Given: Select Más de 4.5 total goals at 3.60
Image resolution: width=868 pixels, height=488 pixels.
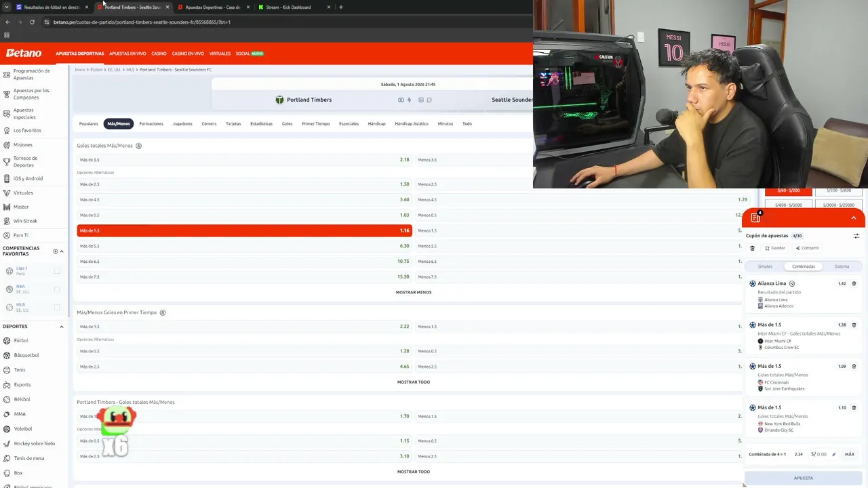Looking at the screenshot, I should click(x=244, y=200).
